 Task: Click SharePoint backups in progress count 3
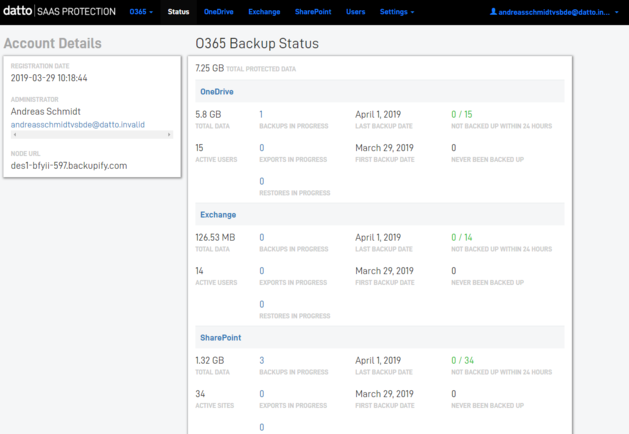[x=262, y=361]
